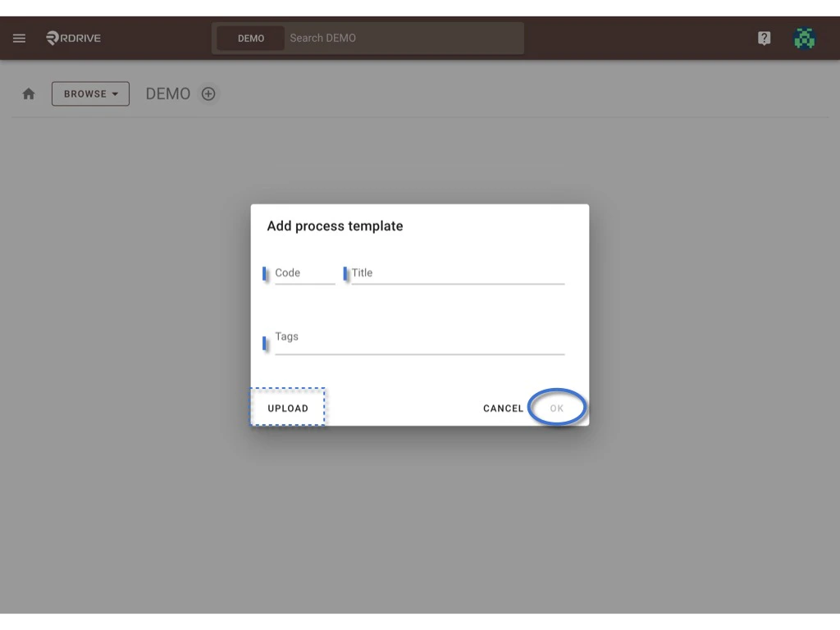The image size is (840, 630).
Task: Expand the BROWSE dropdown menu
Action: [x=90, y=94]
